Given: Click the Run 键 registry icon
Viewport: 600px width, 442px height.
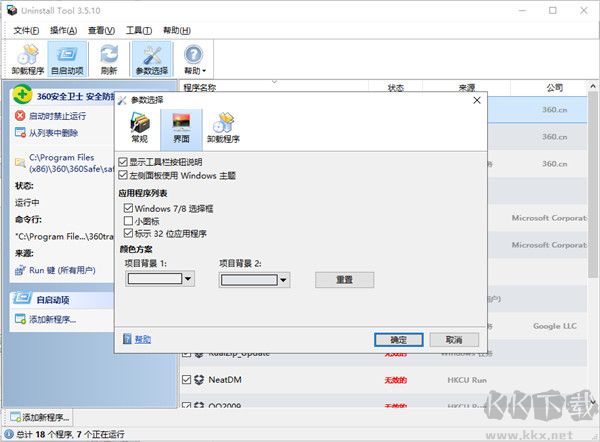Looking at the screenshot, I should tap(20, 270).
